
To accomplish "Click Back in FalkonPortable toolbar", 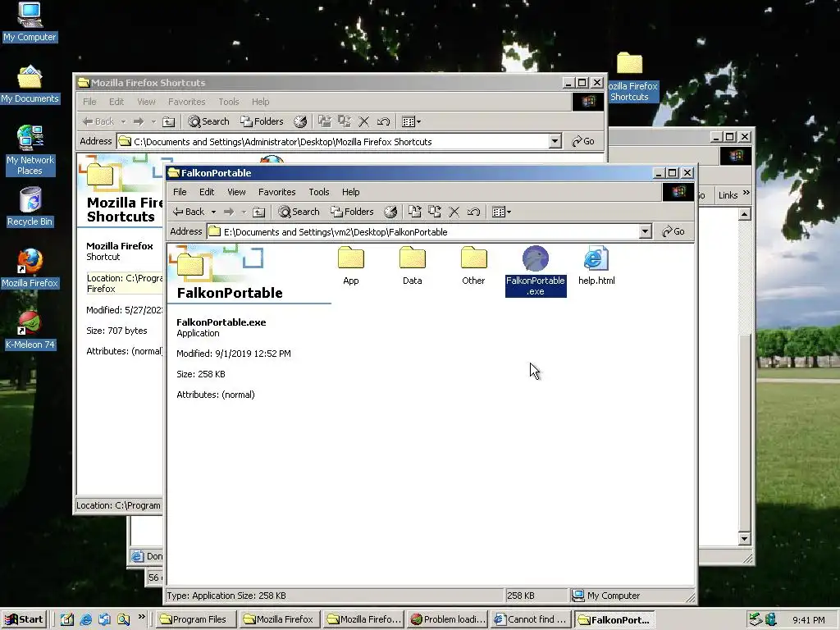I will point(189,212).
